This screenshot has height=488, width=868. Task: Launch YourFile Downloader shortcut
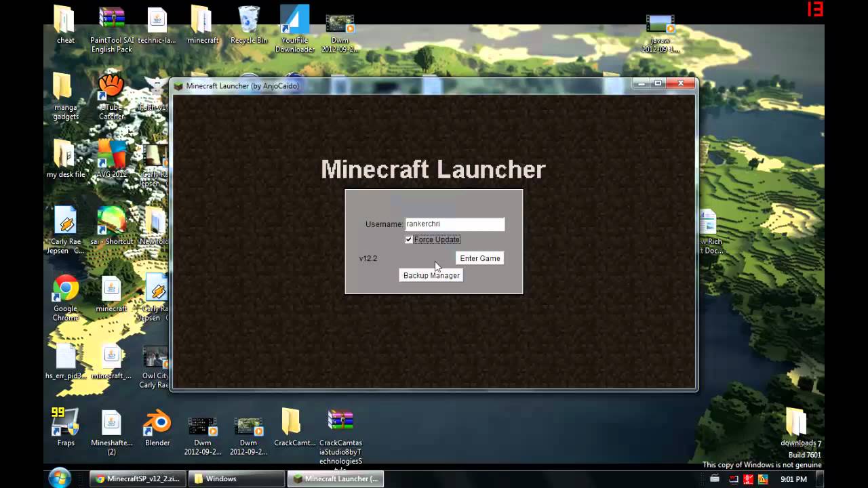point(295,29)
